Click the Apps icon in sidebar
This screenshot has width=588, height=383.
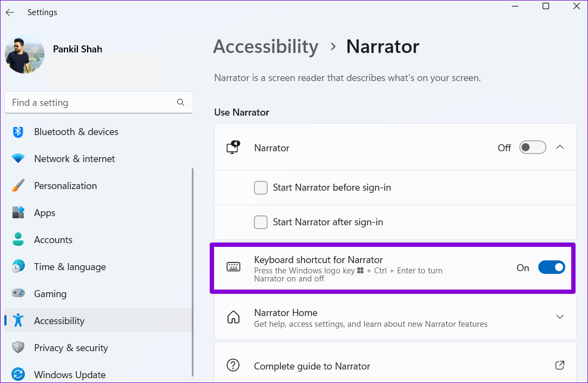point(18,212)
